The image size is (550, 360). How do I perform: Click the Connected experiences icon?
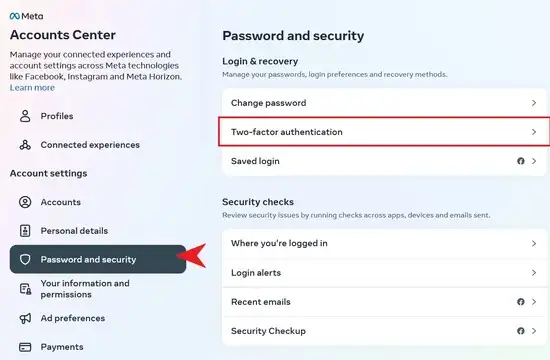25,145
